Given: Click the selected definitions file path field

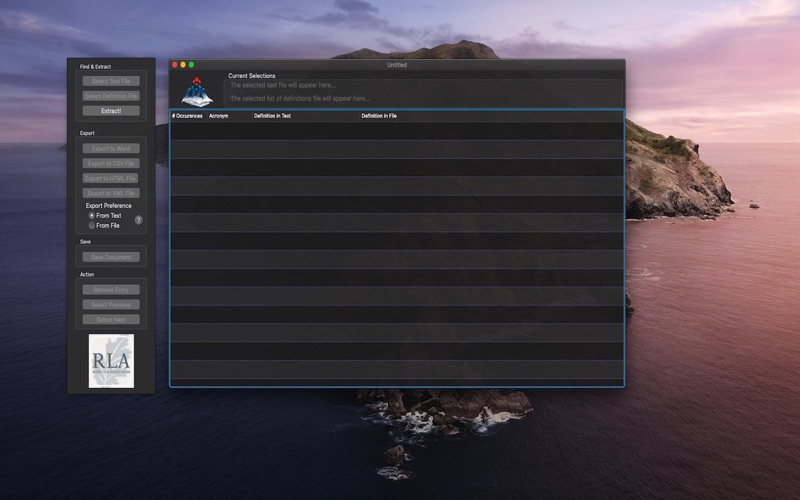Looking at the screenshot, I should (424, 98).
